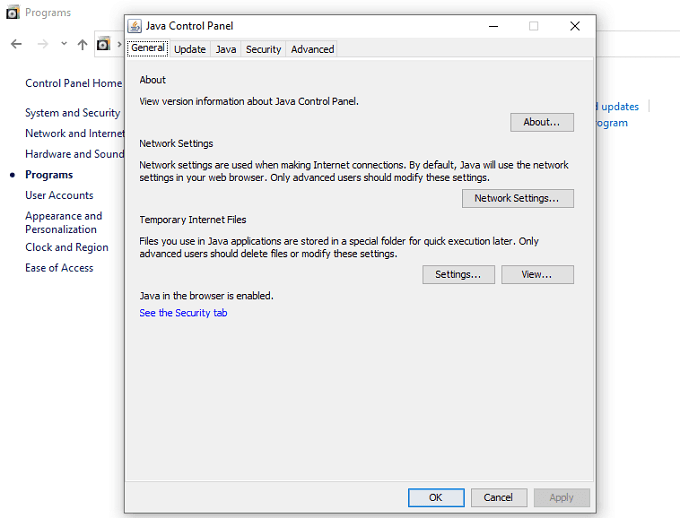Go back with the left arrow
The height and width of the screenshot is (518, 680).
[16, 44]
